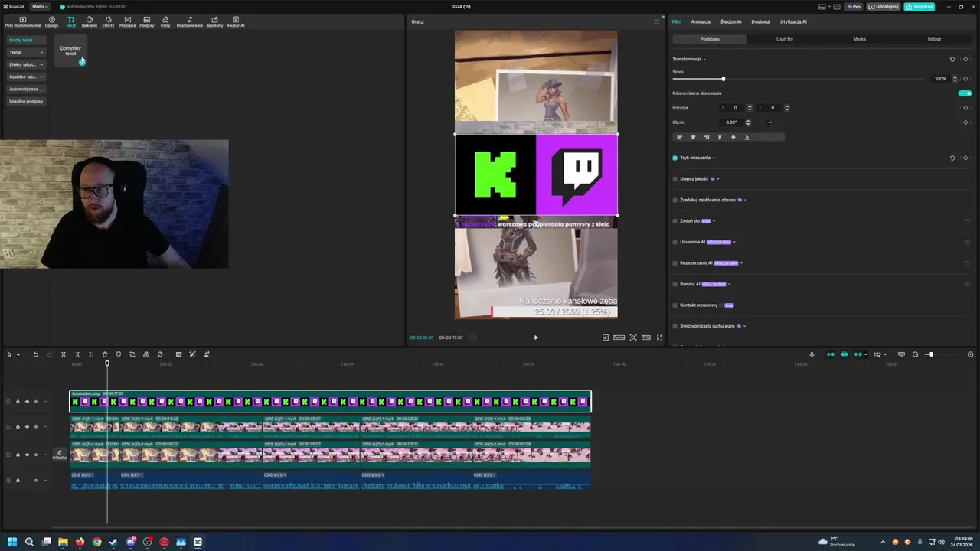
Task: Click the undo arrow in timeline toolbar
Action: [35, 354]
